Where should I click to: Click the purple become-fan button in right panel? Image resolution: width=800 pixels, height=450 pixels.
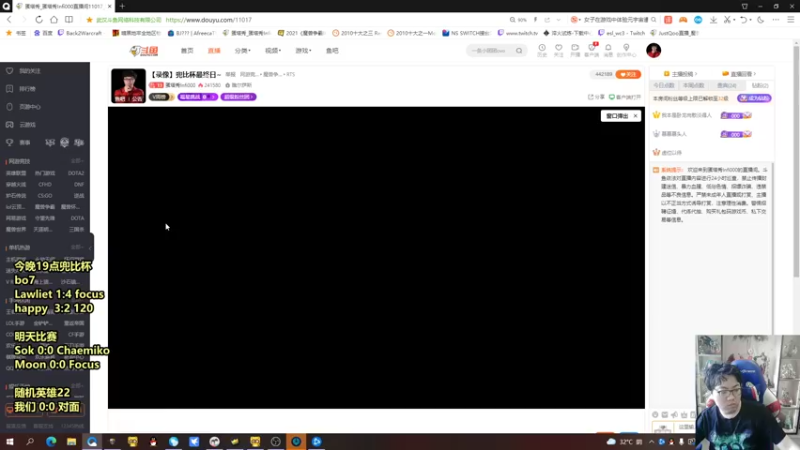[x=754, y=98]
